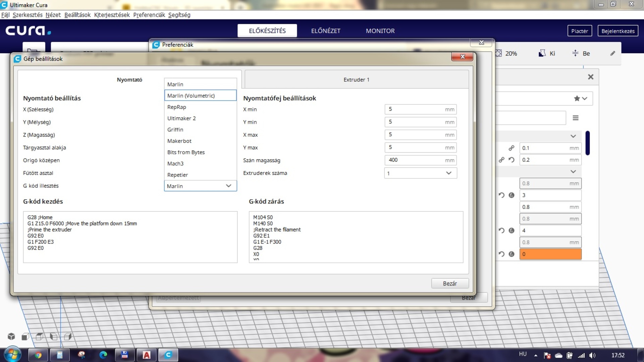Image resolution: width=644 pixels, height=362 pixels.
Task: Reset the value 4 with the undo arrow
Action: (501, 230)
